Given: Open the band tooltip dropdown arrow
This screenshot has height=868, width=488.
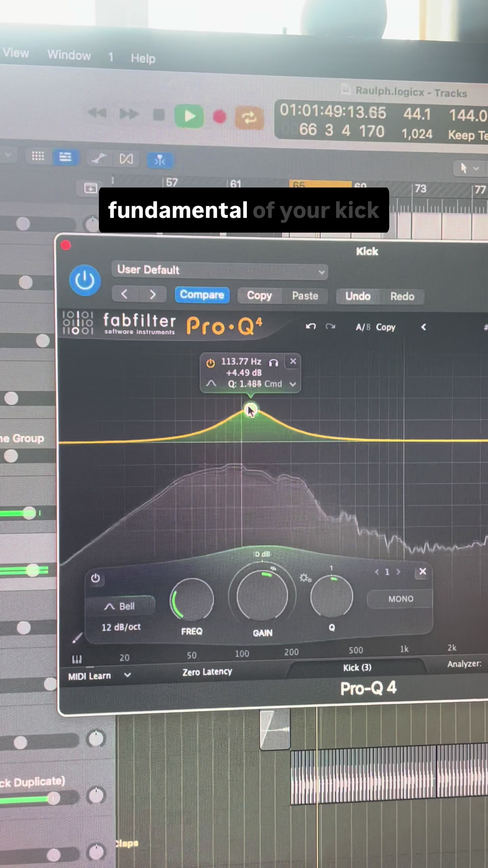Looking at the screenshot, I should (293, 384).
